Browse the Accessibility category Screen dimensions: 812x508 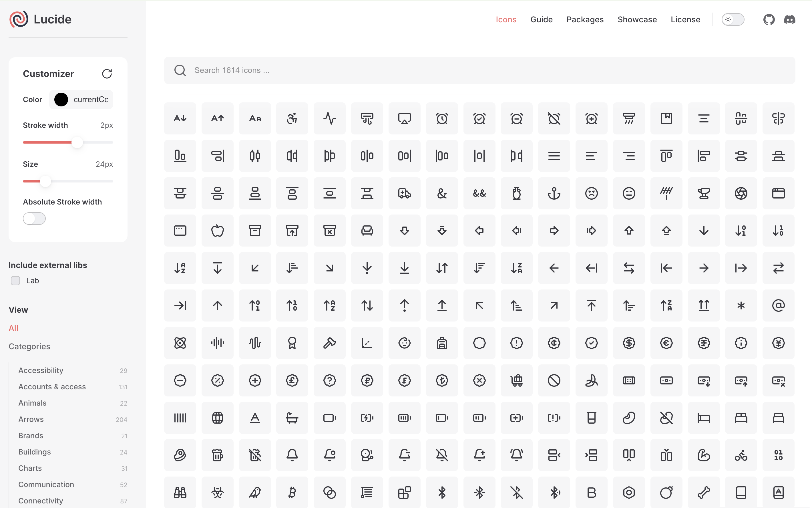pos(41,370)
